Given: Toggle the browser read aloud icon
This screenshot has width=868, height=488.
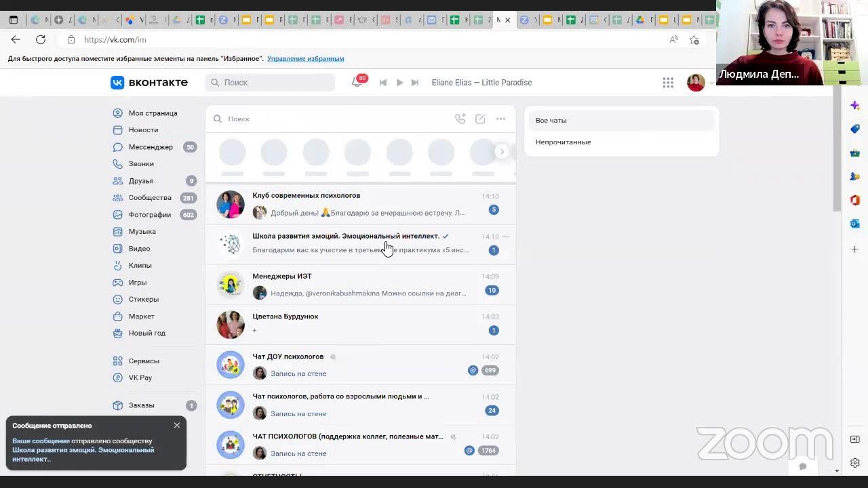Looking at the screenshot, I should pos(673,40).
